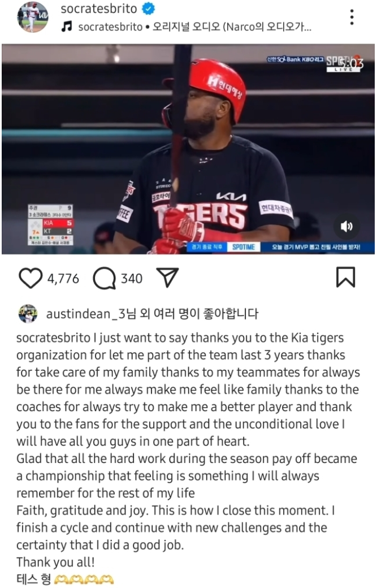
Task: Open the music note audio icon
Action: (67, 27)
